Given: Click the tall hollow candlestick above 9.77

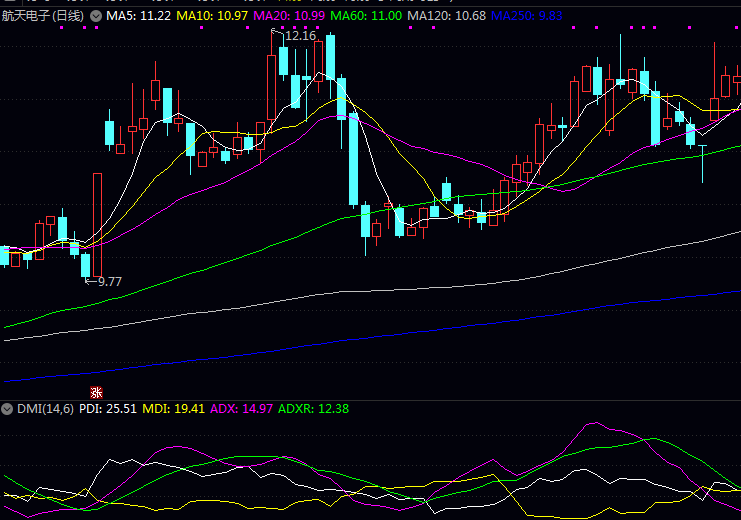Looking at the screenshot, I should [x=97, y=222].
